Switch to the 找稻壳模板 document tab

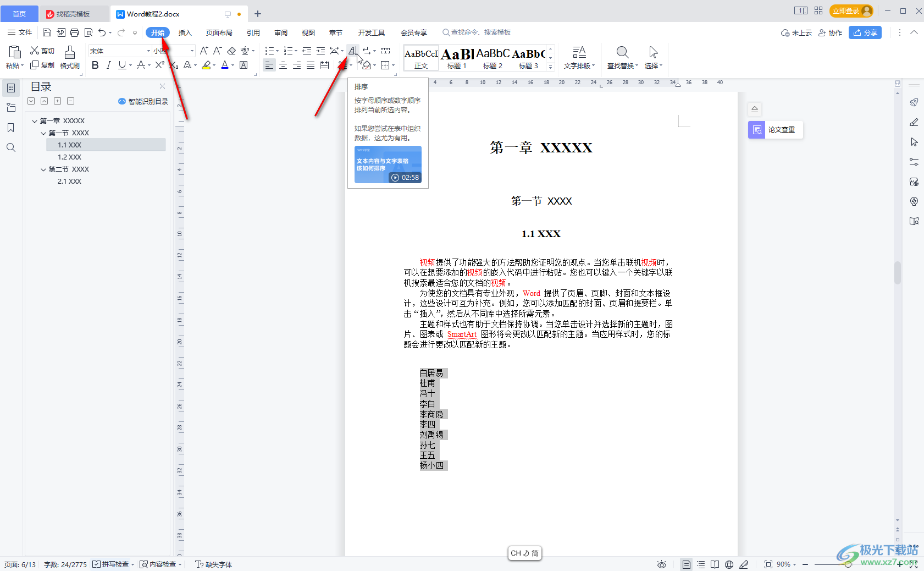point(74,14)
